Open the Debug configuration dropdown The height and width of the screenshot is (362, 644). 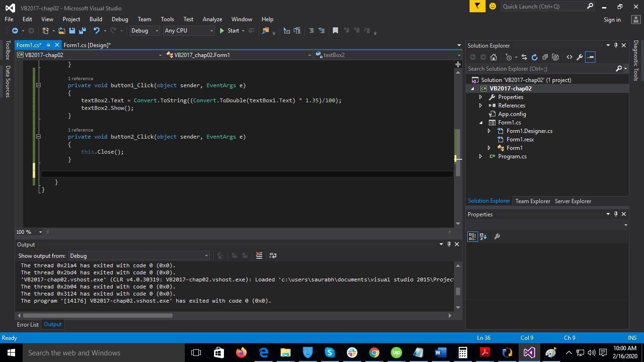pyautogui.click(x=144, y=31)
